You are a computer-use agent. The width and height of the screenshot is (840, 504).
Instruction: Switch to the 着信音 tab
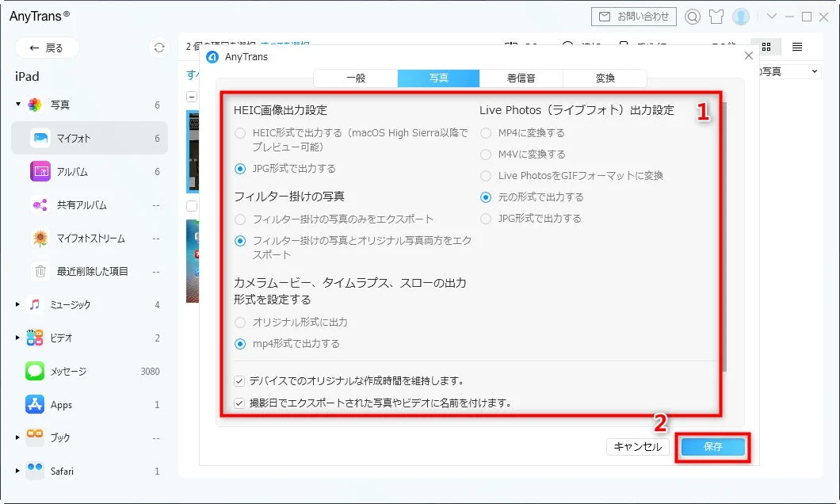[521, 78]
